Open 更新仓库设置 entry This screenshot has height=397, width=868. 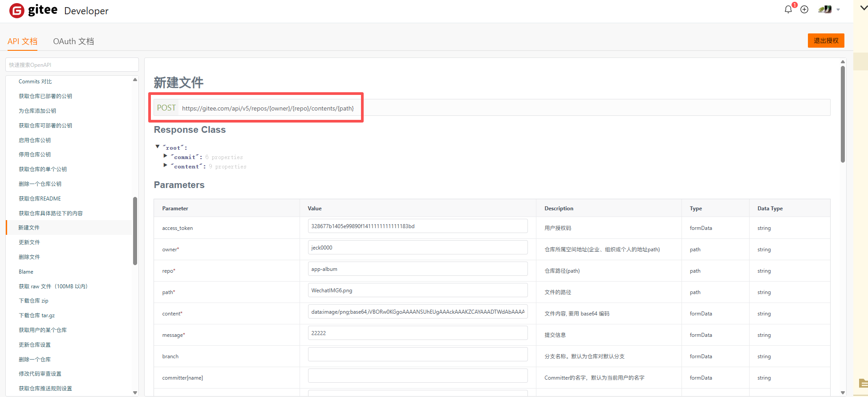pos(35,345)
